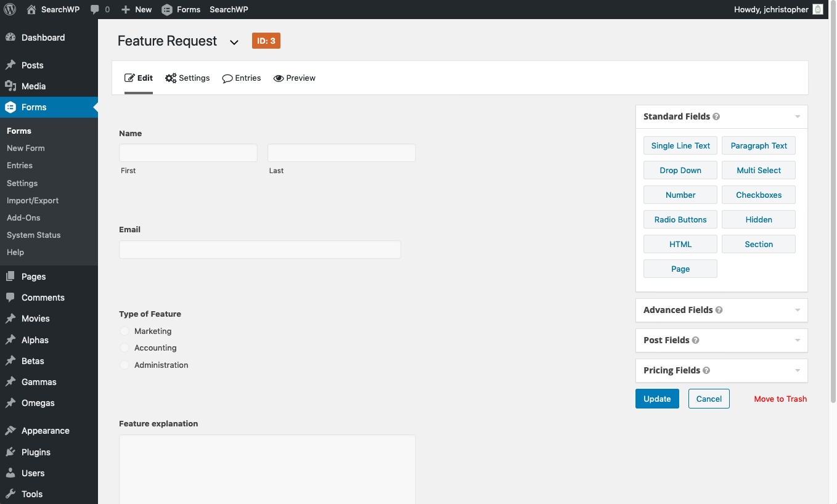The image size is (837, 504).
Task: Select the Accounting radio button
Action: pos(125,348)
